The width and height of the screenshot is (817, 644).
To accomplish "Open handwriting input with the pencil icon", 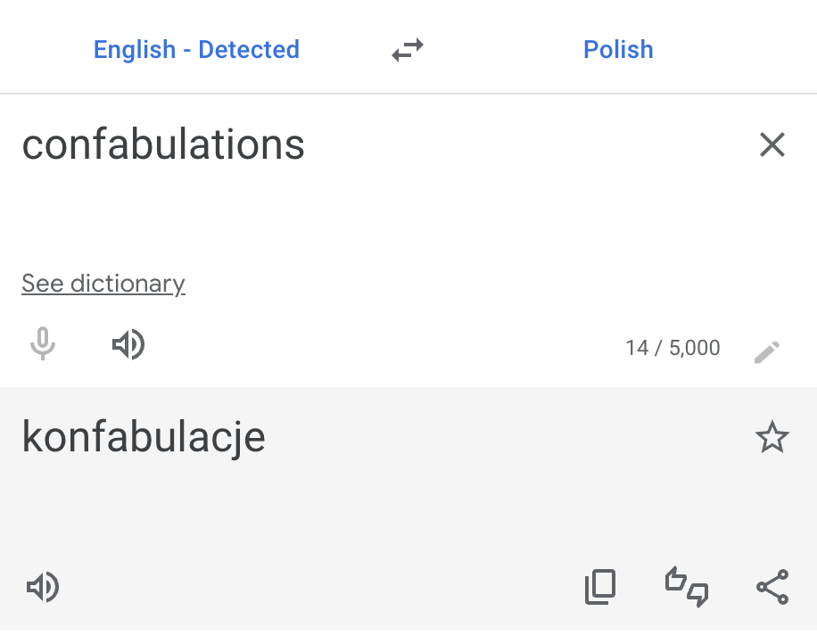I will click(767, 351).
